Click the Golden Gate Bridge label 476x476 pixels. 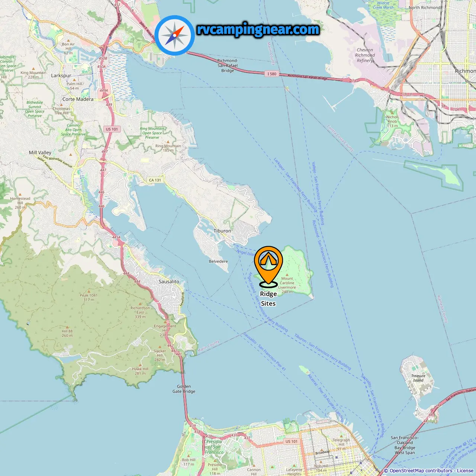184,389
